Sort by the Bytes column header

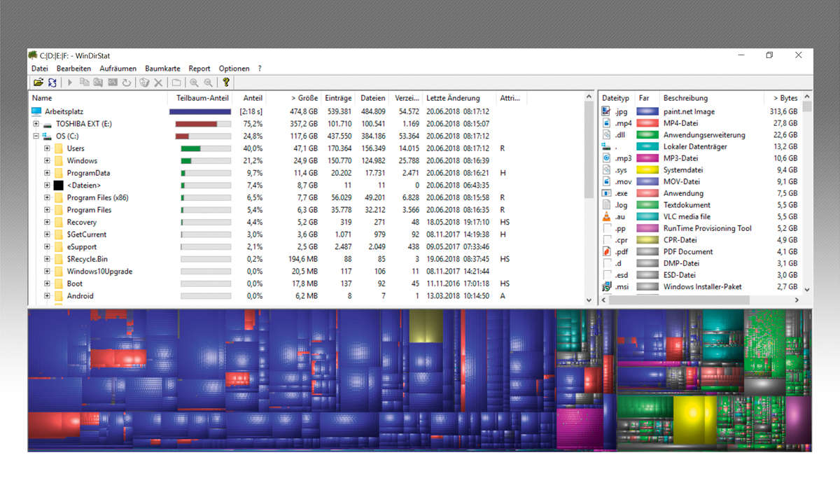783,98
